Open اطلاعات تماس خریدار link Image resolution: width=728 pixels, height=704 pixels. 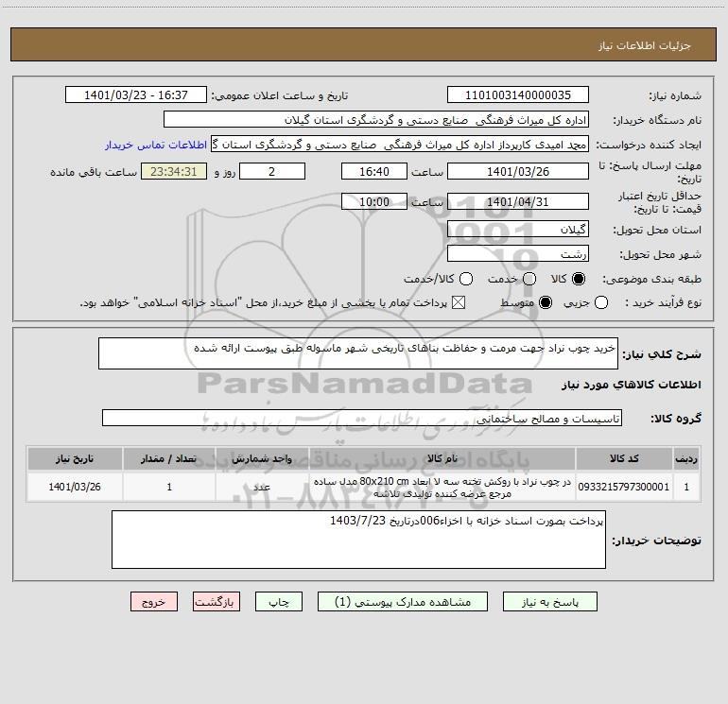(x=156, y=145)
